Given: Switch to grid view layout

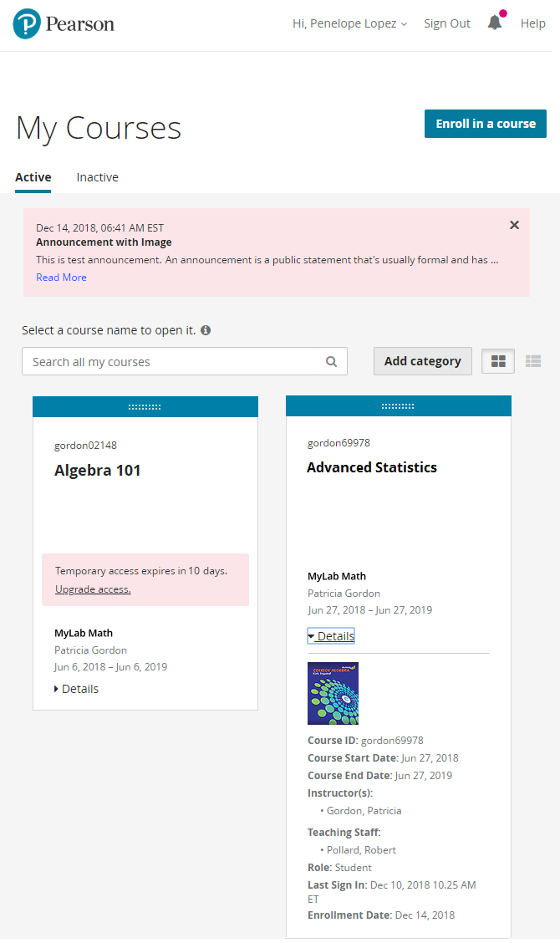Looking at the screenshot, I should point(498,361).
